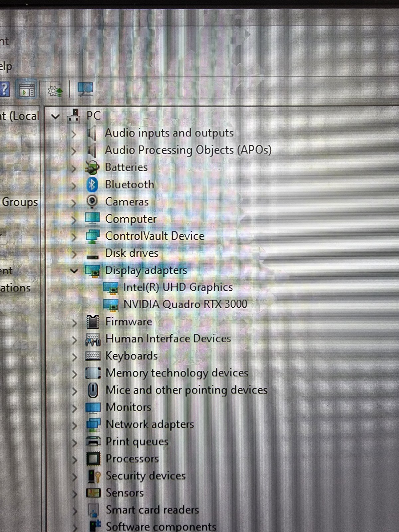Click the Audio inputs and outputs speaker icon
This screenshot has height=532, width=399.
(92, 133)
